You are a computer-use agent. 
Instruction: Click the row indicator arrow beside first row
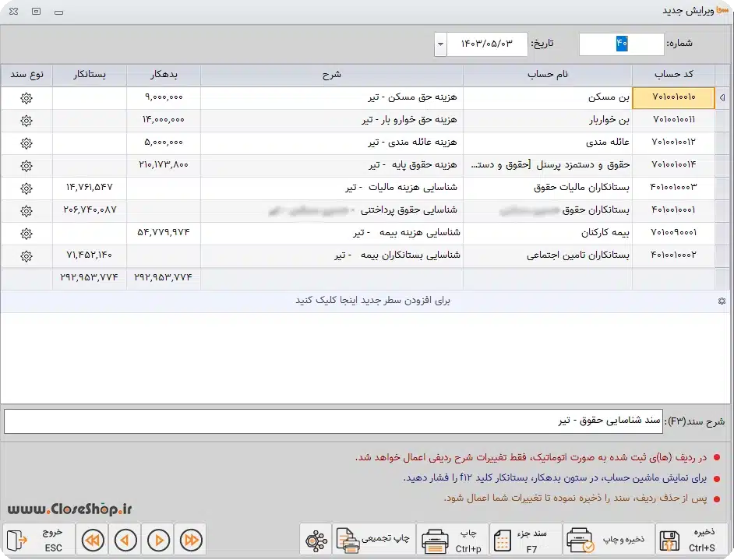pyautogui.click(x=722, y=98)
